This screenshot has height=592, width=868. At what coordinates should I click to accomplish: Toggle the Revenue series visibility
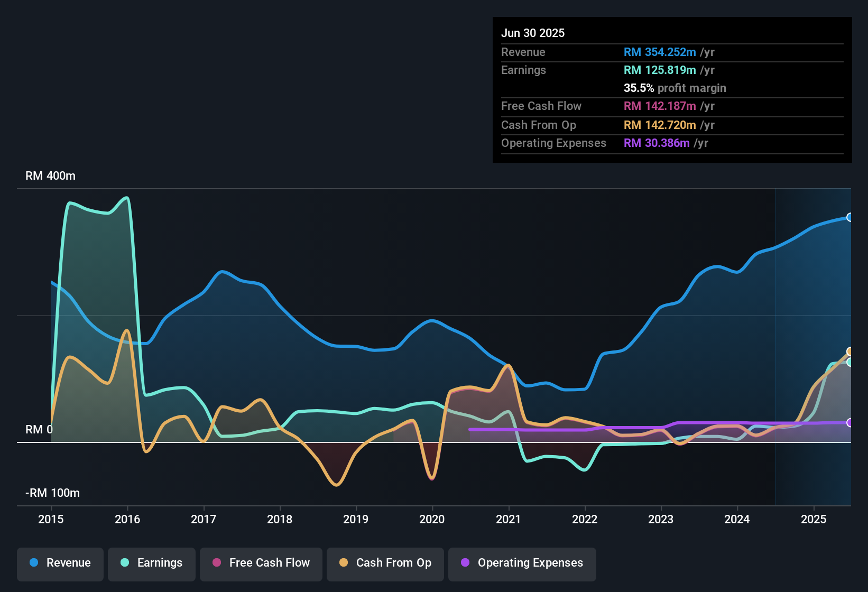click(x=60, y=563)
